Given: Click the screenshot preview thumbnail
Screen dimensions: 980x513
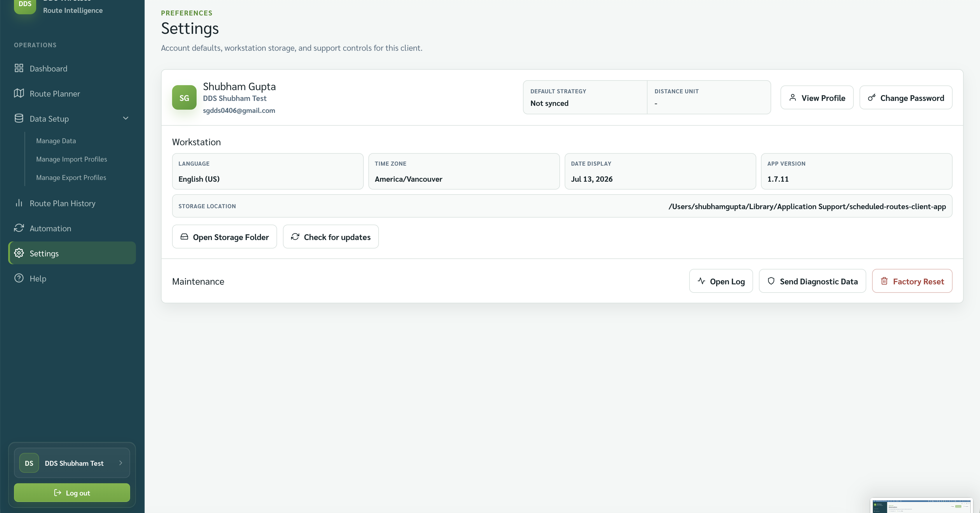Looking at the screenshot, I should (x=922, y=505).
